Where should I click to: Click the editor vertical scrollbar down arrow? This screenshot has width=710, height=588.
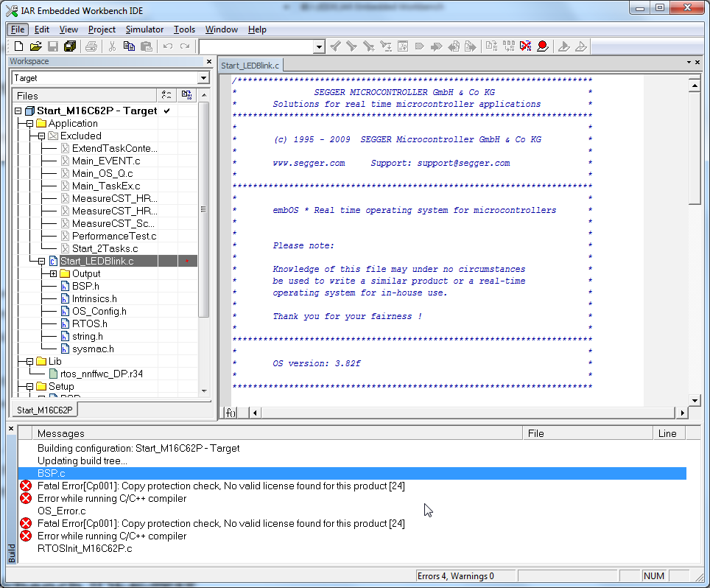tap(694, 399)
